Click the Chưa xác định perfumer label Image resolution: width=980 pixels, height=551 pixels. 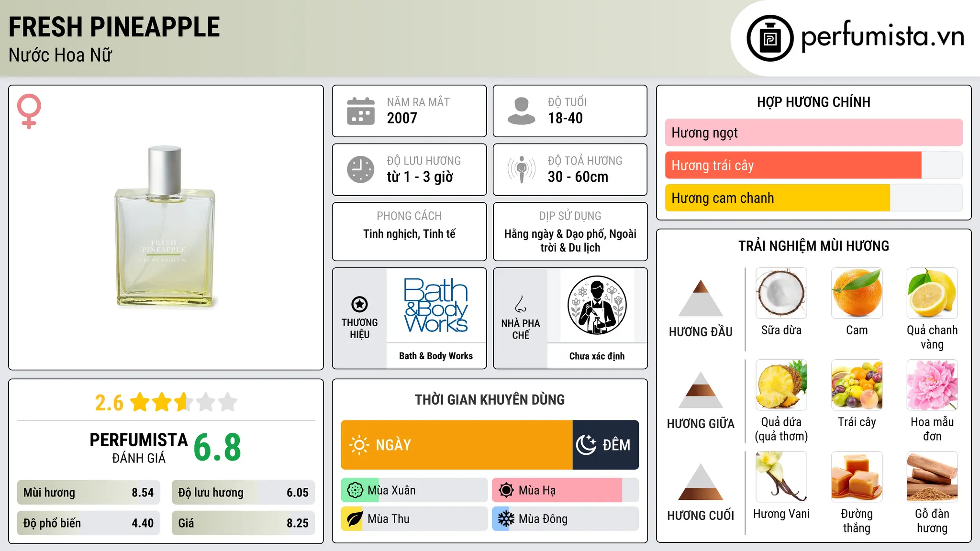point(597,356)
